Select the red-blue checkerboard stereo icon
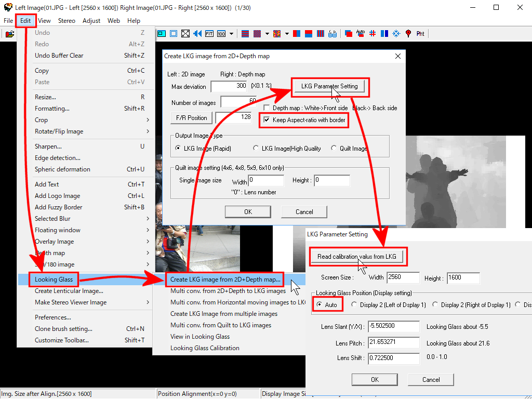Viewport: 532px width, 399px height. (x=257, y=34)
